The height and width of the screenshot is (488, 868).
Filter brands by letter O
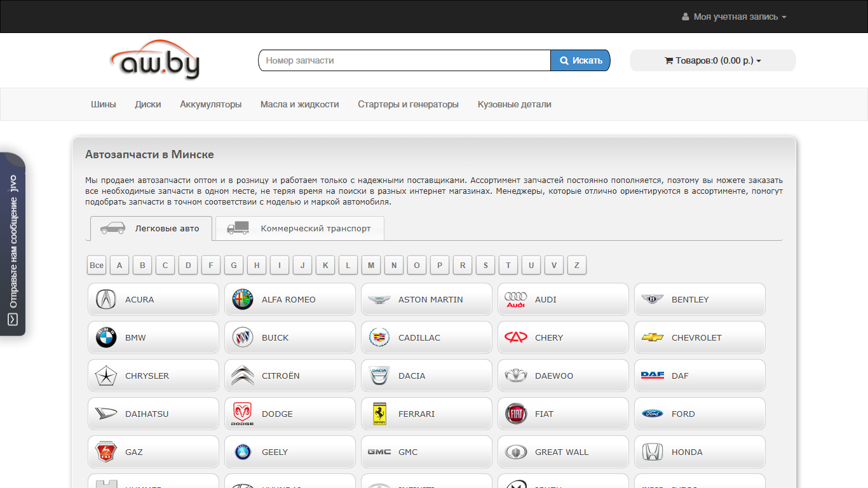pyautogui.click(x=417, y=265)
